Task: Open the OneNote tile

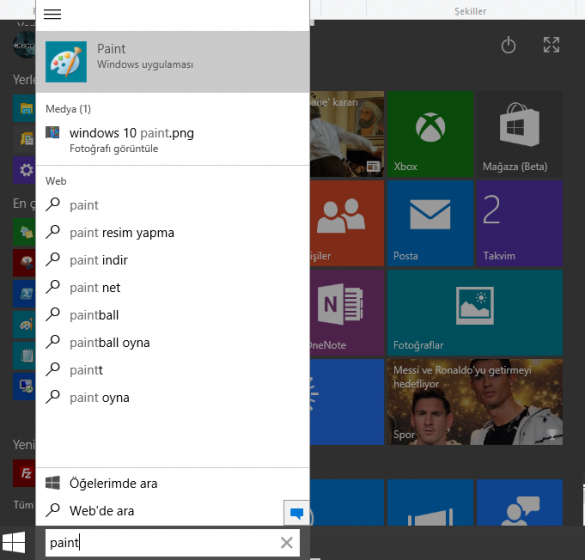Action: click(347, 313)
